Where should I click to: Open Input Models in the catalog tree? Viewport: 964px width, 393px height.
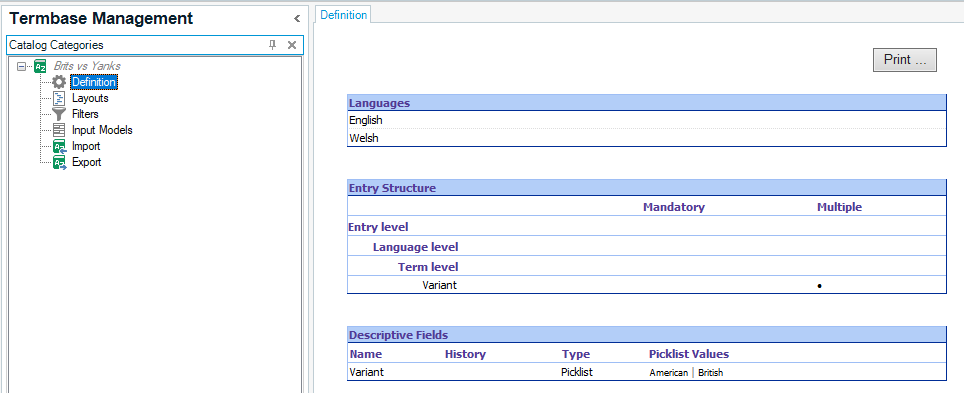pyautogui.click(x=102, y=130)
